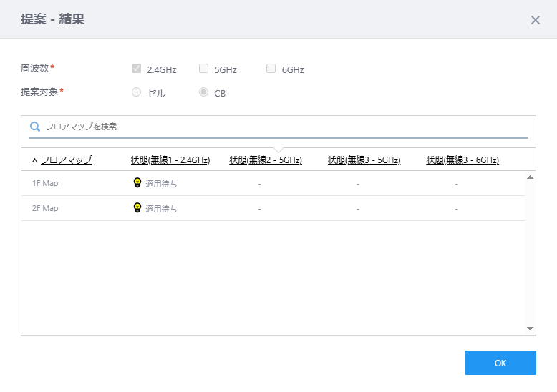Screen dimensions: 557x392
Task: Sort by 状態(無線1 - 2.4GHz) column
Action: (170, 160)
